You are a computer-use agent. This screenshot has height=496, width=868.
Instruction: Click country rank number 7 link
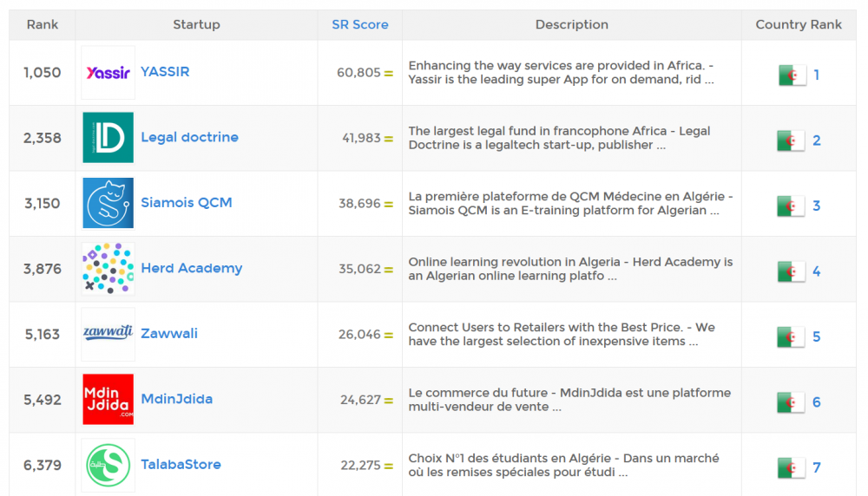pos(817,468)
